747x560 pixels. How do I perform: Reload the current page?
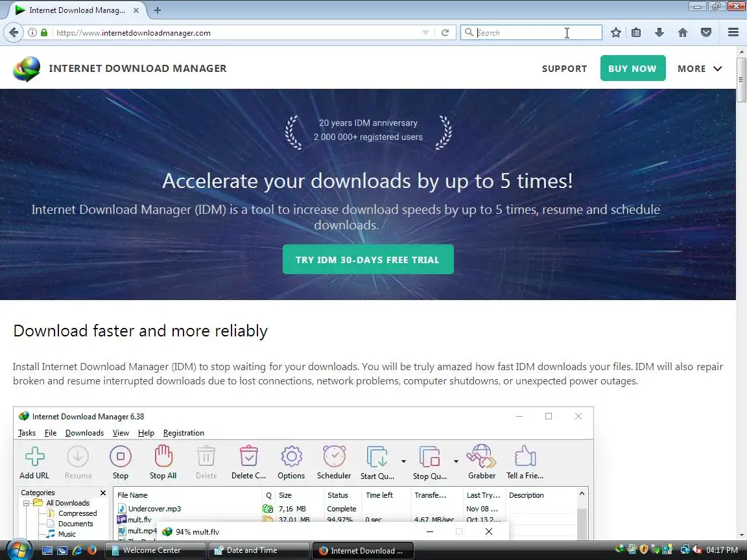click(445, 33)
